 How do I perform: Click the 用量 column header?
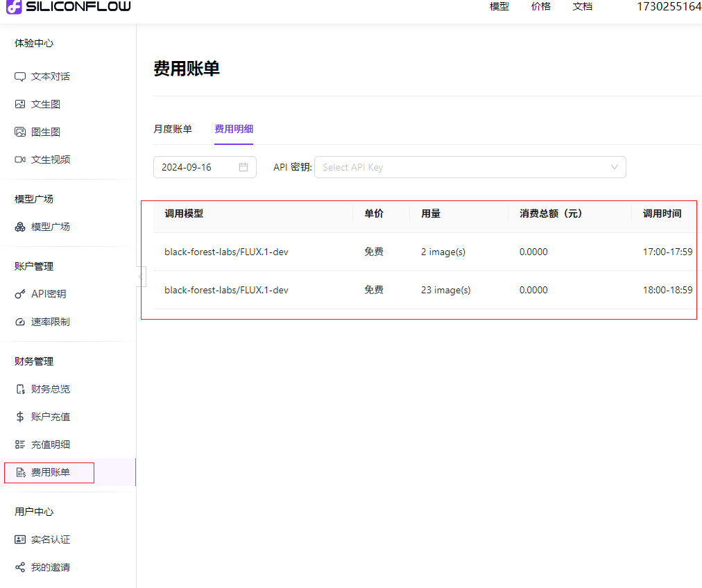(x=431, y=214)
